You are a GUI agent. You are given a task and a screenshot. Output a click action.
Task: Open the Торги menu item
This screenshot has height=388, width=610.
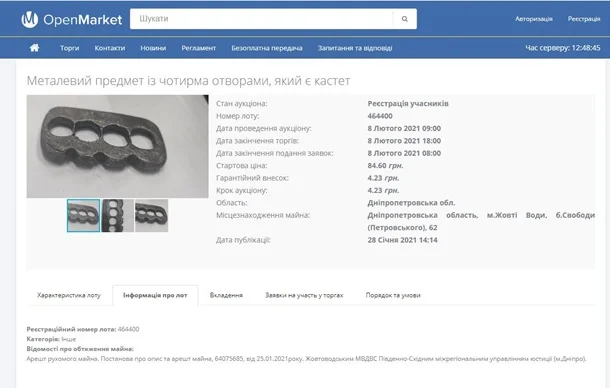70,48
